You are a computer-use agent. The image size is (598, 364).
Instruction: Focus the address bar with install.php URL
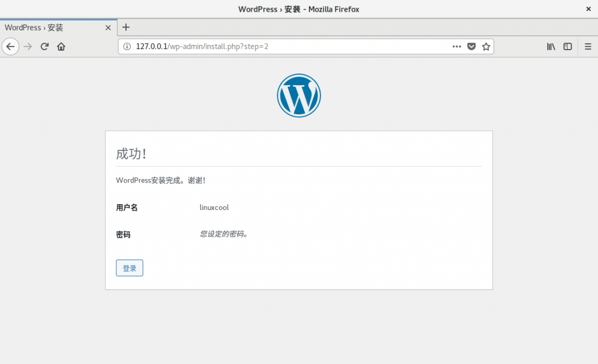click(x=292, y=47)
